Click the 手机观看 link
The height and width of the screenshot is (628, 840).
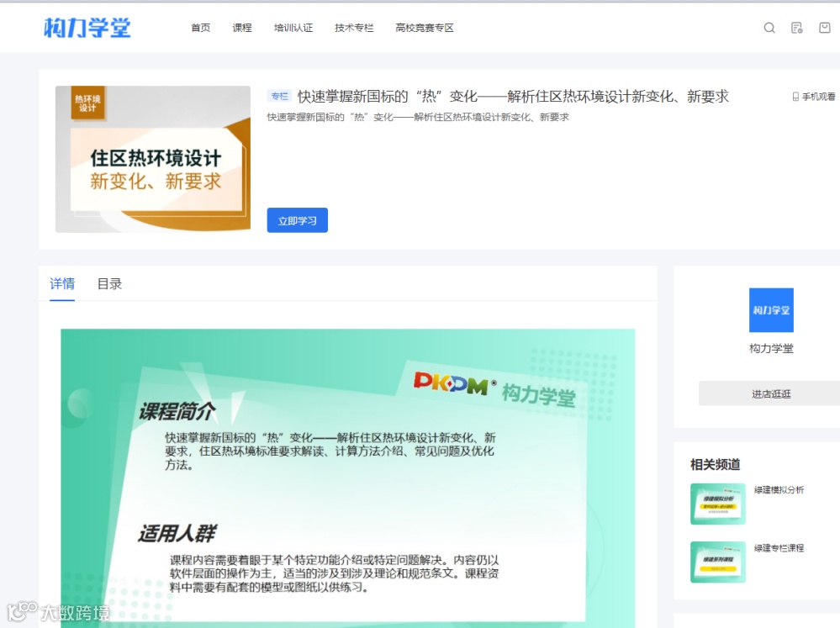(814, 97)
